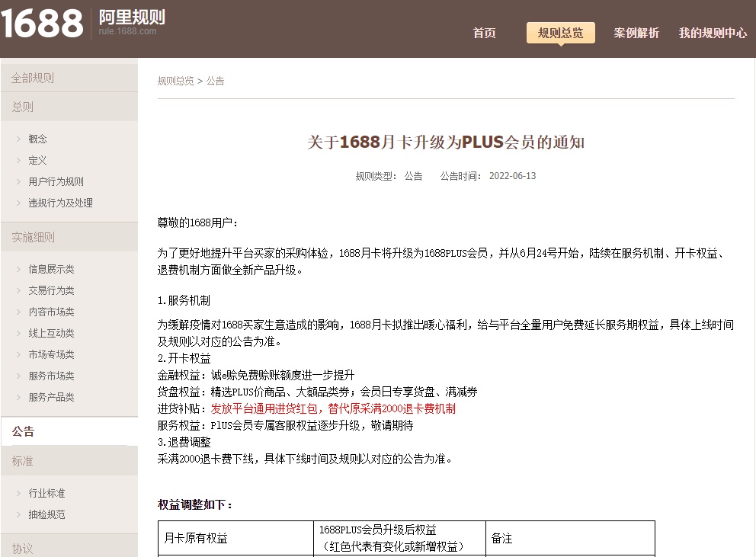Click the arrow beside 行业标准
This screenshot has width=756, height=557.
point(18,493)
